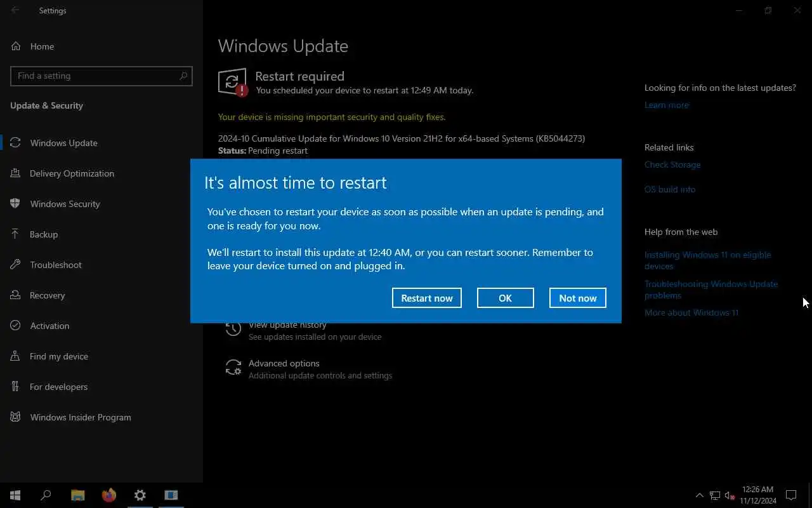Image resolution: width=812 pixels, height=508 pixels.
Task: Click the update history clock icon
Action: point(233,329)
